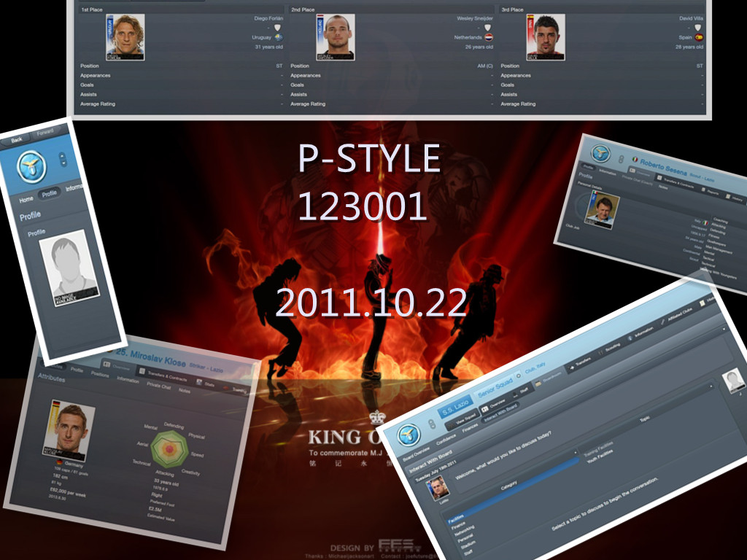Viewport: 747px width, 560px height.
Task: Click the View Squad button in the board panel
Action: (x=462, y=421)
